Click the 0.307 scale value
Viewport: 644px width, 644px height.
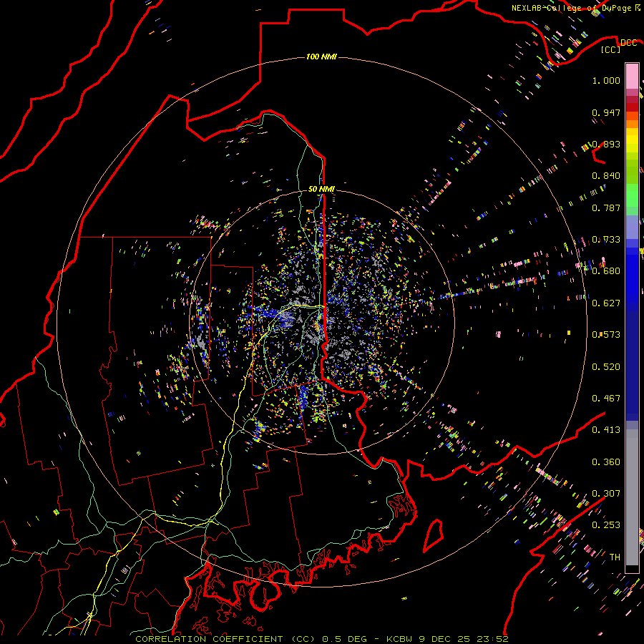point(606,494)
